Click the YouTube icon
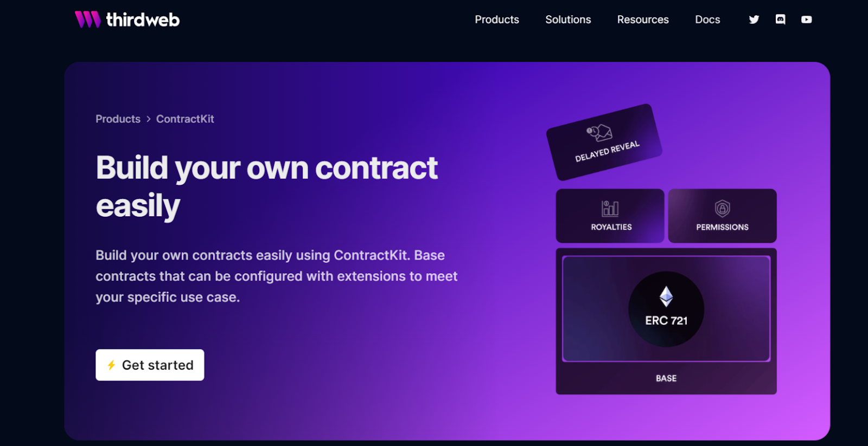Image resolution: width=868 pixels, height=446 pixels. coord(806,19)
